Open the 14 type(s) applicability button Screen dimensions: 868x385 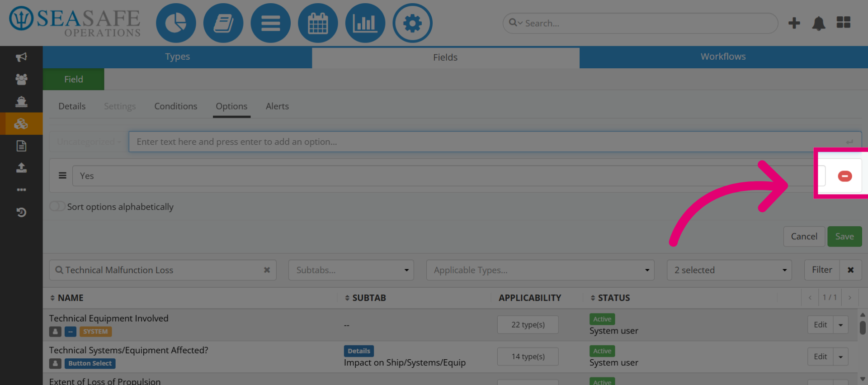tap(528, 356)
